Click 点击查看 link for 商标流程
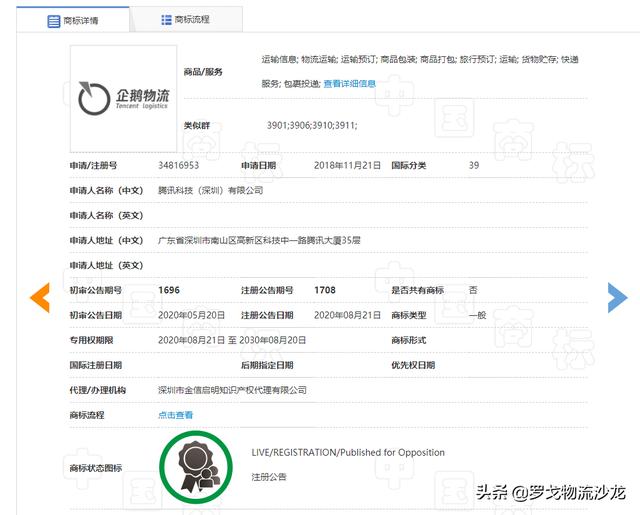The image size is (640, 515). pos(176,415)
